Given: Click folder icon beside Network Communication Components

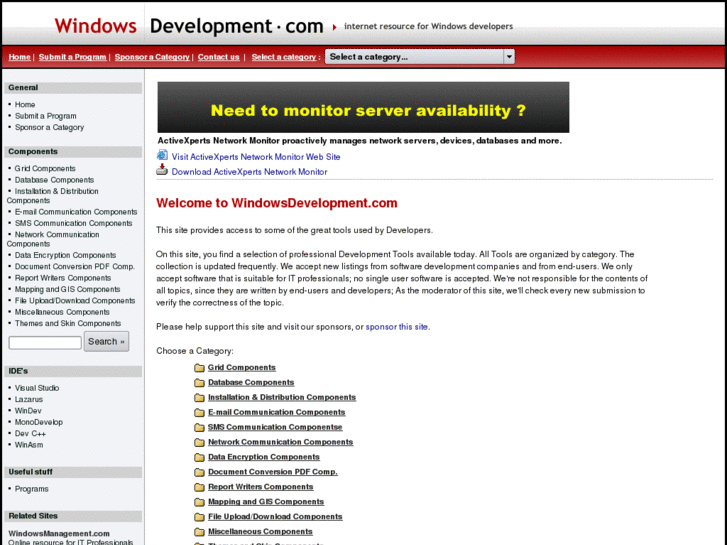Looking at the screenshot, I should tap(199, 442).
